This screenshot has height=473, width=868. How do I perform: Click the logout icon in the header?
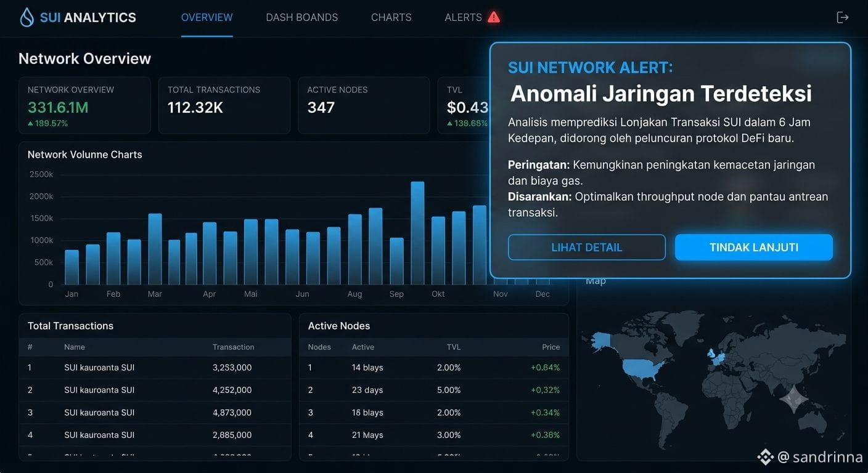coord(842,17)
